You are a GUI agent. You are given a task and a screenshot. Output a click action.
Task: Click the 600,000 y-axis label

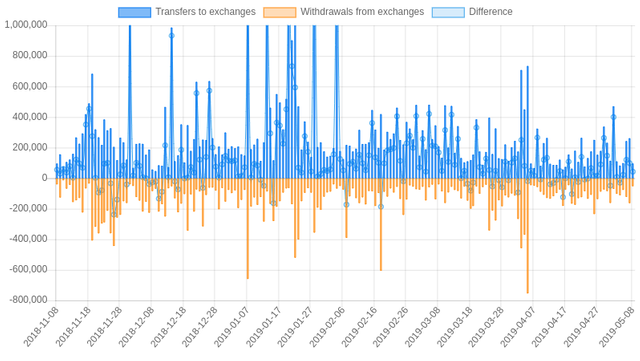coord(30,86)
